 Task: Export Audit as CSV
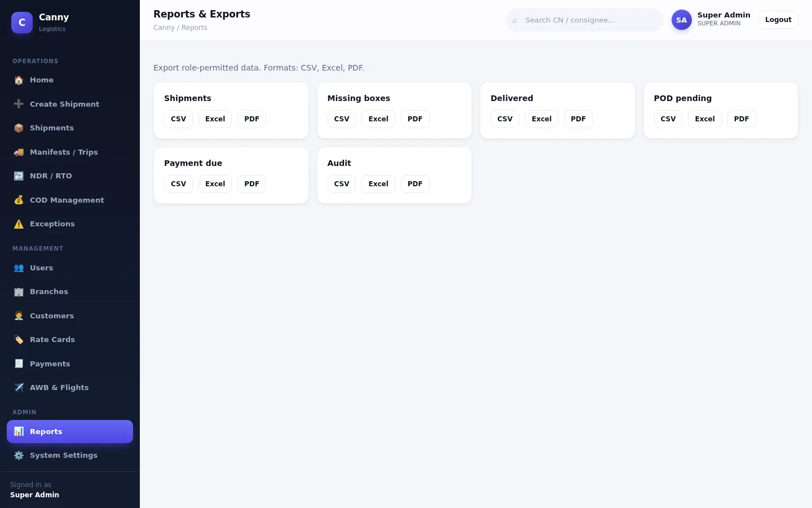(342, 184)
